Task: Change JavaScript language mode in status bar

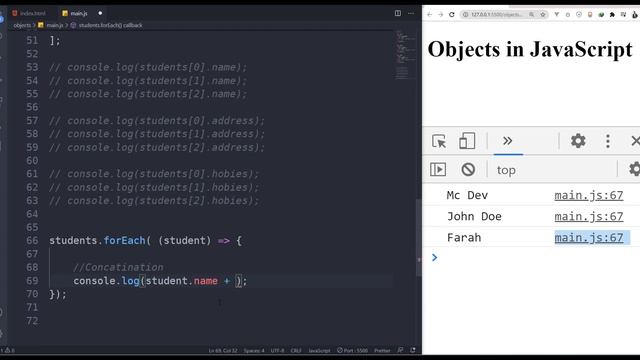Action: [x=319, y=350]
